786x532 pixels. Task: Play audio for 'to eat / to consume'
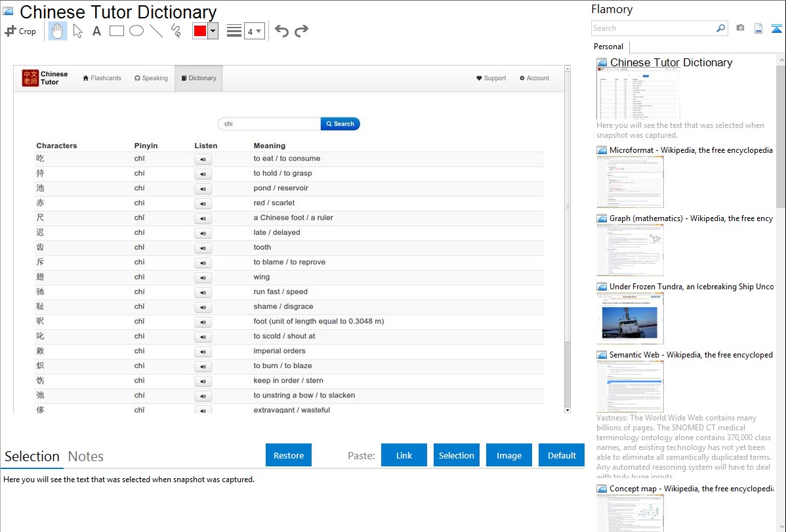pos(203,159)
